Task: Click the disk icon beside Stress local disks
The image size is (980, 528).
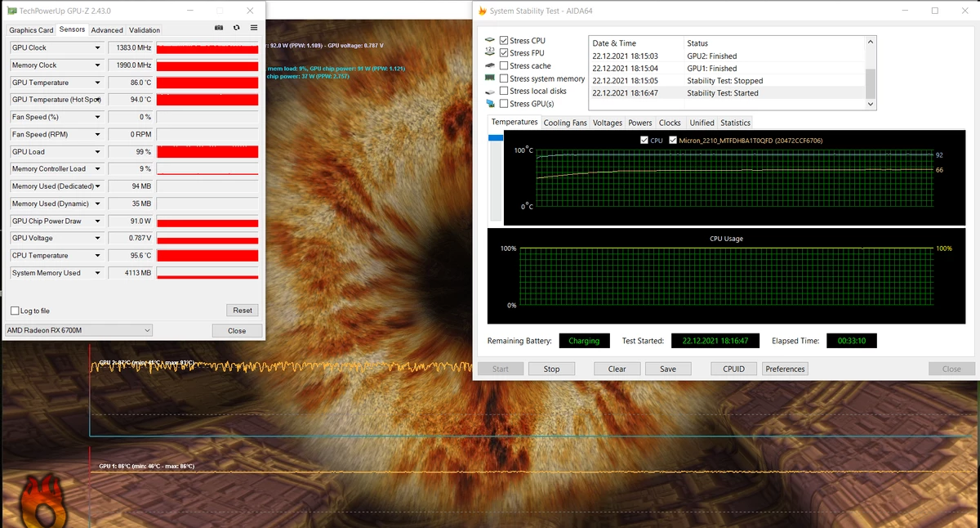Action: tap(491, 91)
